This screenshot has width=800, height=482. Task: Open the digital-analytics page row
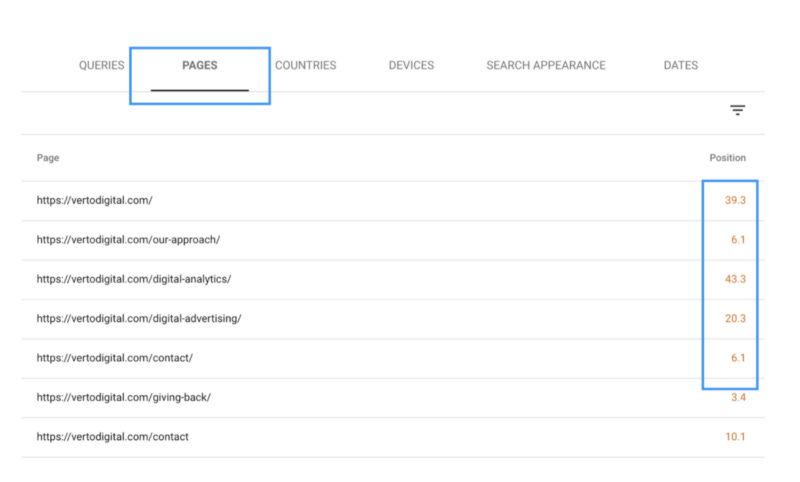pos(393,280)
